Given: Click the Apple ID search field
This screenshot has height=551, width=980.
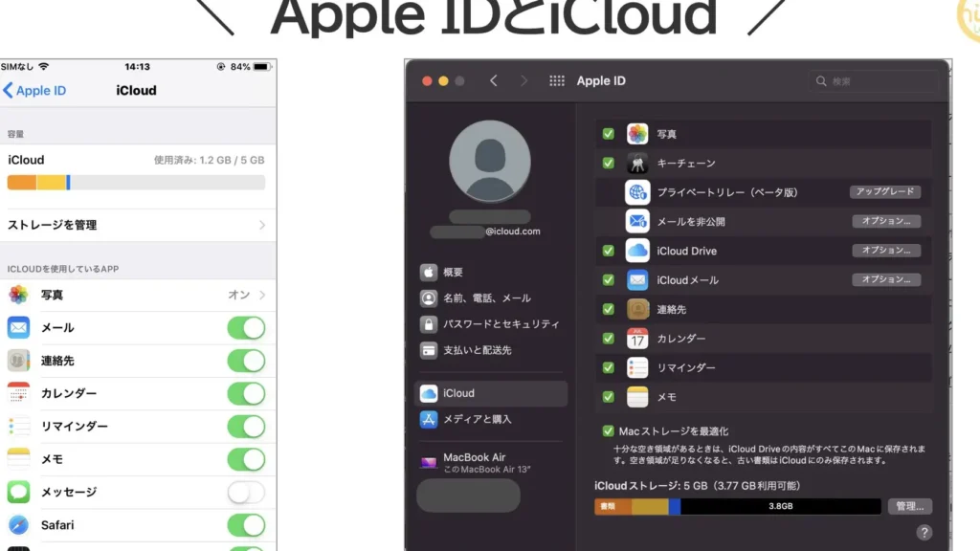Looking at the screenshot, I should (x=874, y=81).
